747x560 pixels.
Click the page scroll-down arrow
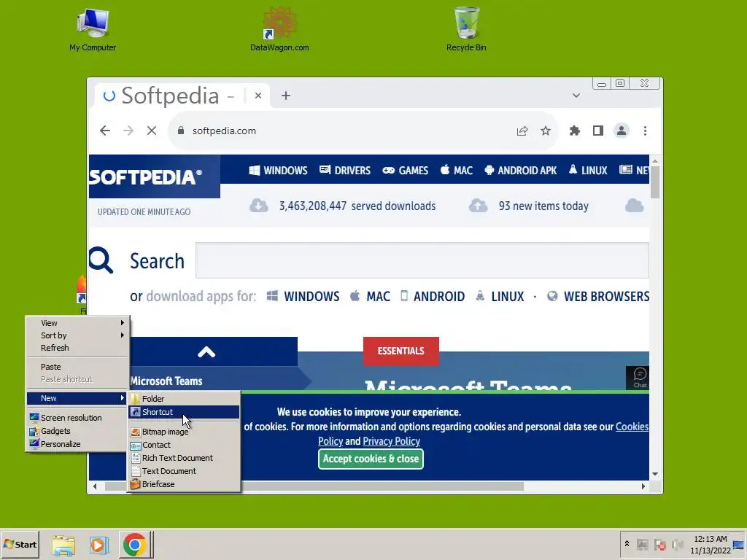click(x=655, y=474)
